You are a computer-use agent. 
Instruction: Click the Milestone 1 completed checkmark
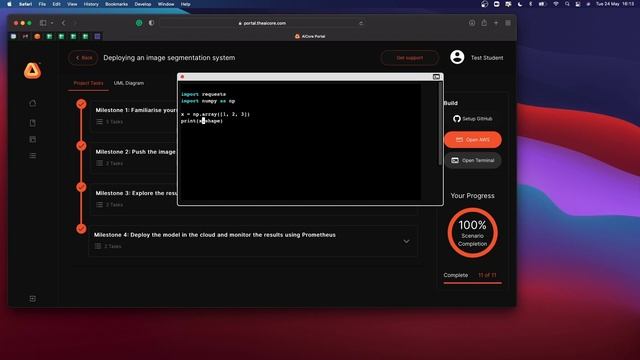click(x=81, y=104)
